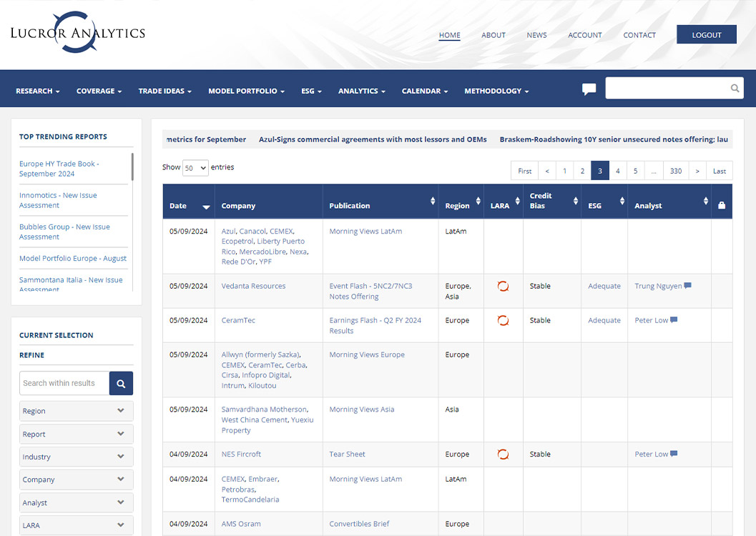Click comment icon next to Trung Nguyen

[687, 286]
